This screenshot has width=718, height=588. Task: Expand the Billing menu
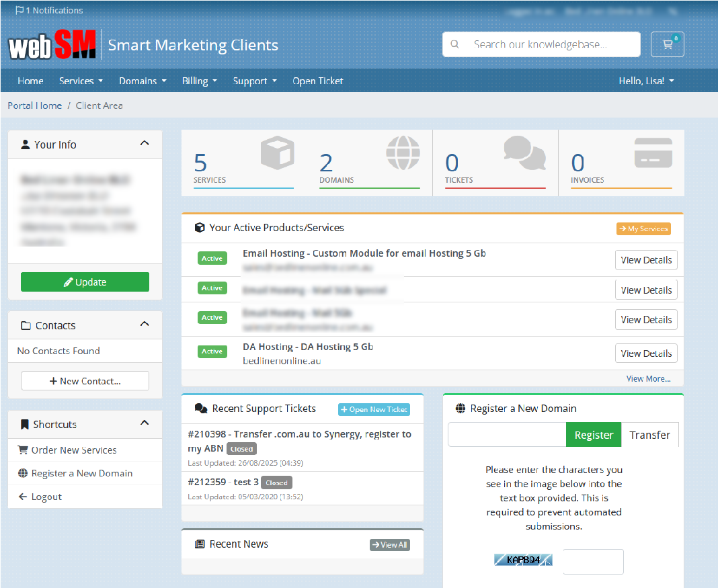199,81
